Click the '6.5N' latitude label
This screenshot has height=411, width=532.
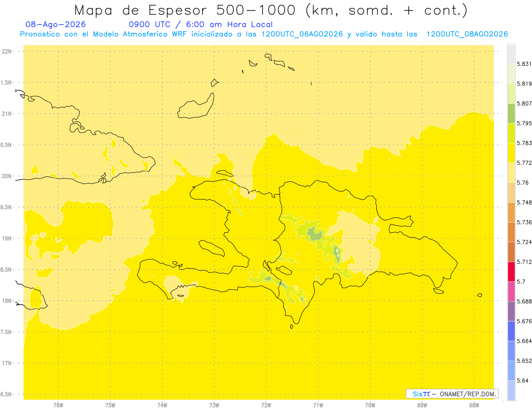click(7, 394)
